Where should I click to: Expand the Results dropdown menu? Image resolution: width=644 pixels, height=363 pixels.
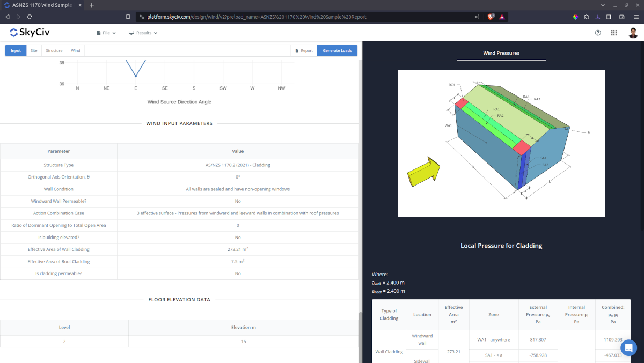click(143, 33)
